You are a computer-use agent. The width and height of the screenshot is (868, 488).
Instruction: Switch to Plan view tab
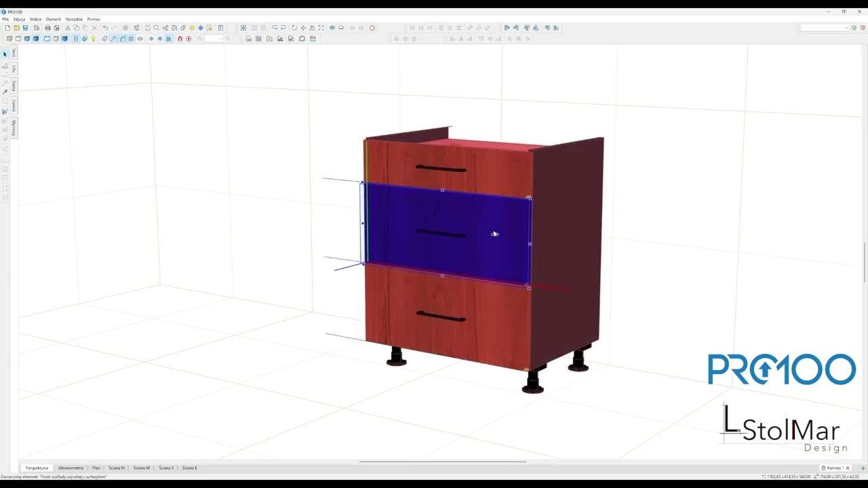[96, 468]
